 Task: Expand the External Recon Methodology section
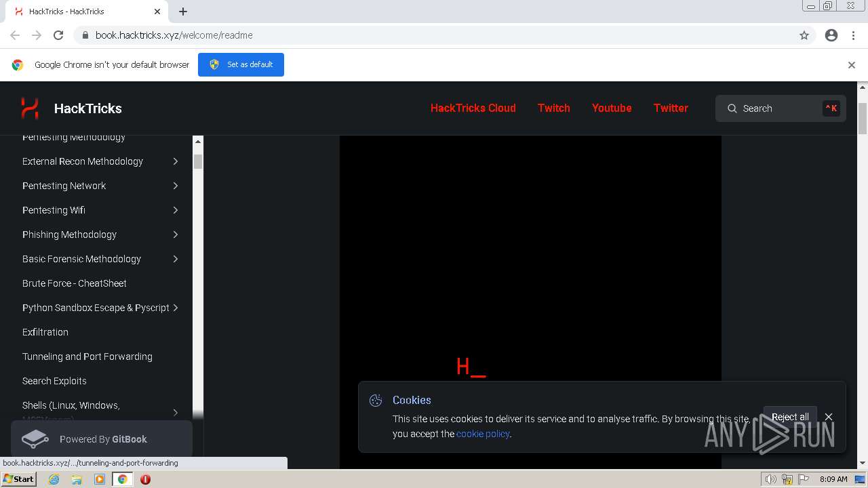[175, 161]
